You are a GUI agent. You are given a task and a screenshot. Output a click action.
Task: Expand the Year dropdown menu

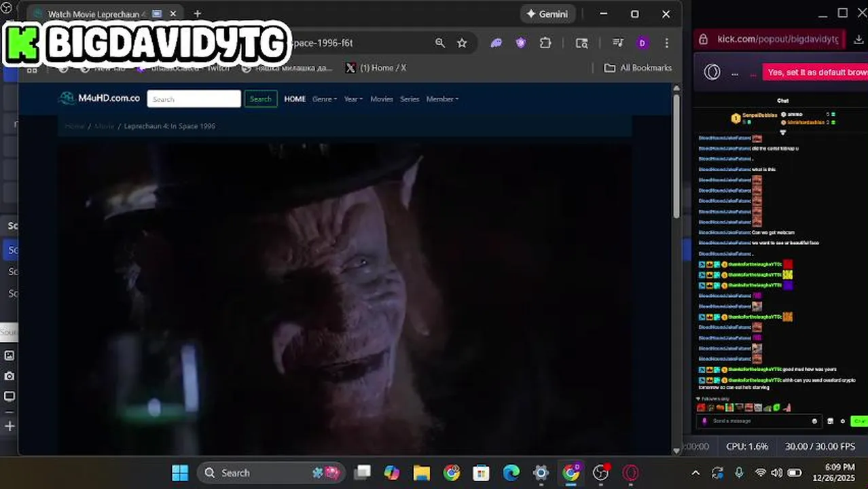point(353,99)
